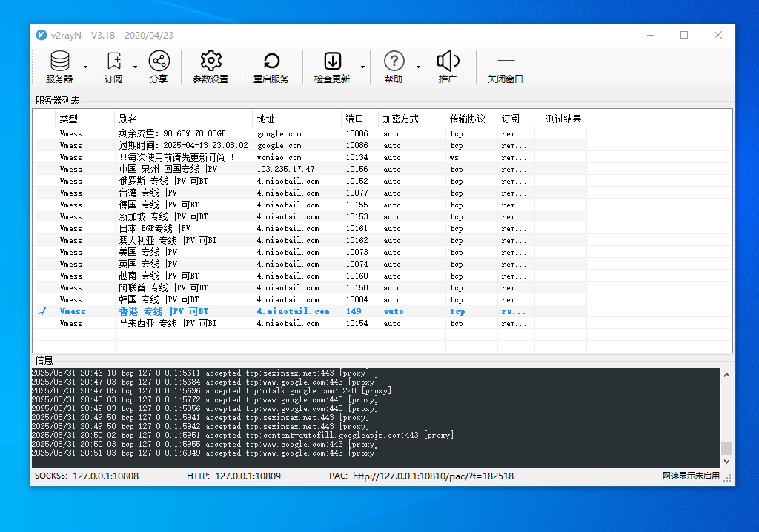Sort by 端口 column header
The height and width of the screenshot is (532, 759).
click(360, 119)
